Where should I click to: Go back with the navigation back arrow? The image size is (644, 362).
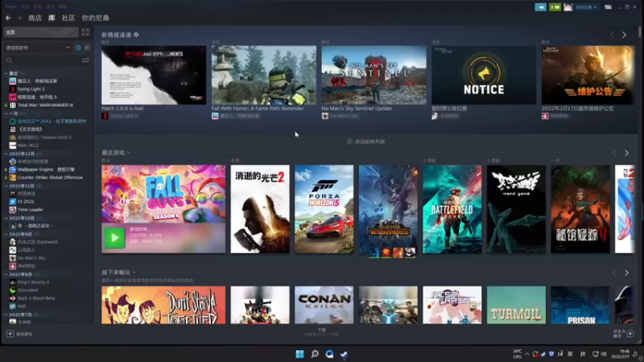(x=8, y=18)
